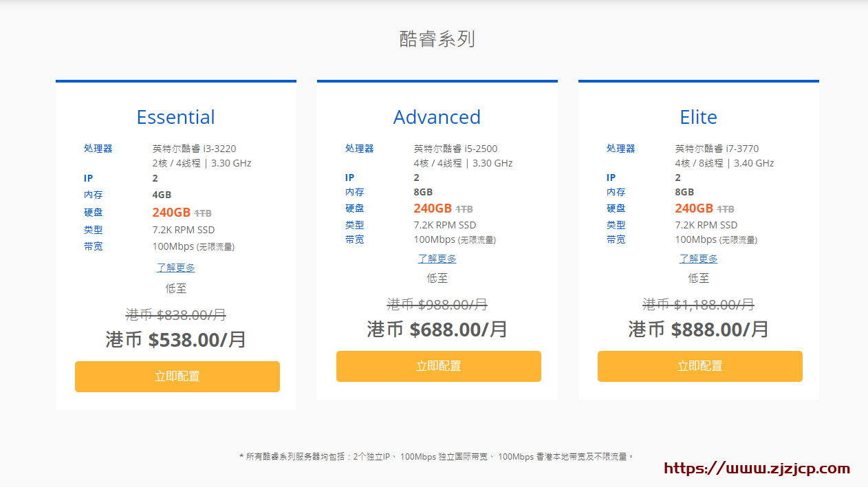Select the Essential plan title
This screenshot has height=494, width=868.
click(x=176, y=117)
